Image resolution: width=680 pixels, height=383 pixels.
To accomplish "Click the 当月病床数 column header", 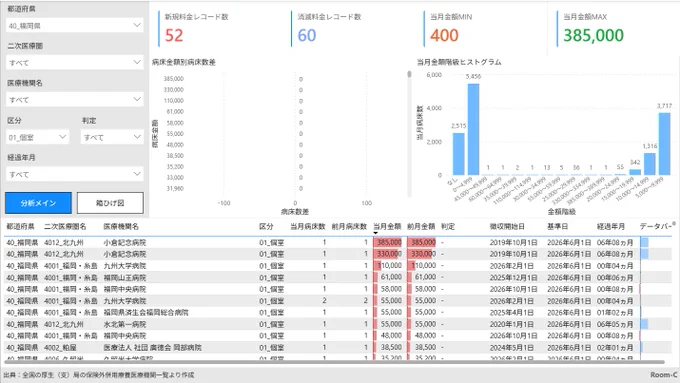I will [307, 226].
